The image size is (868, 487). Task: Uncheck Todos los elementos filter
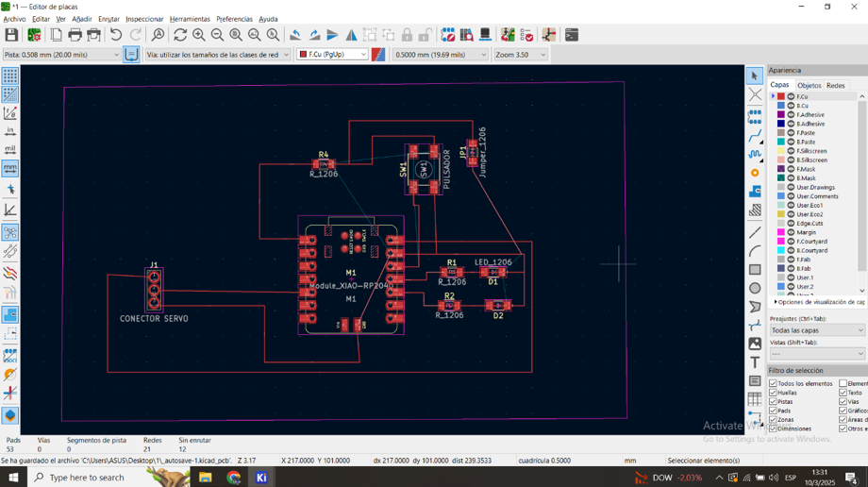pyautogui.click(x=773, y=383)
